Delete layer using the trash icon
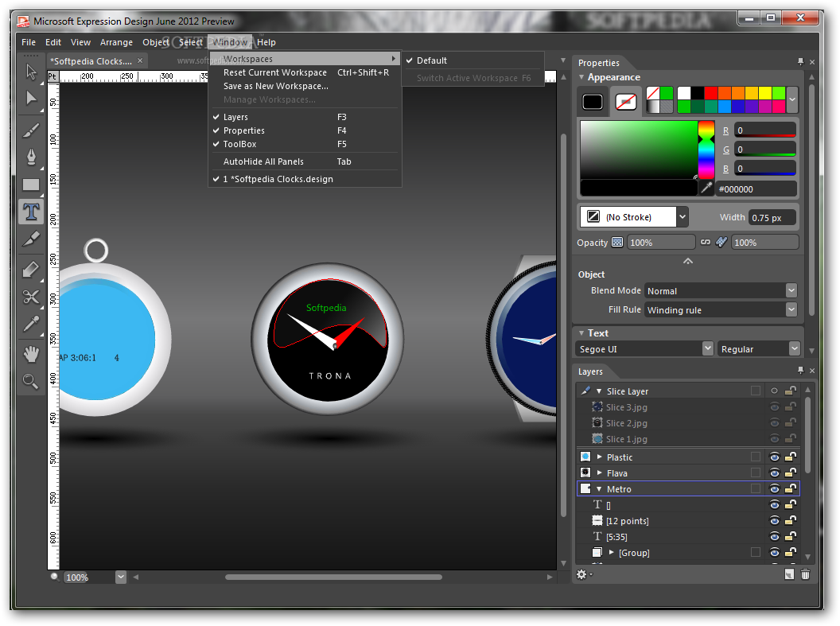Image resolution: width=840 pixels, height=626 pixels. (805, 574)
